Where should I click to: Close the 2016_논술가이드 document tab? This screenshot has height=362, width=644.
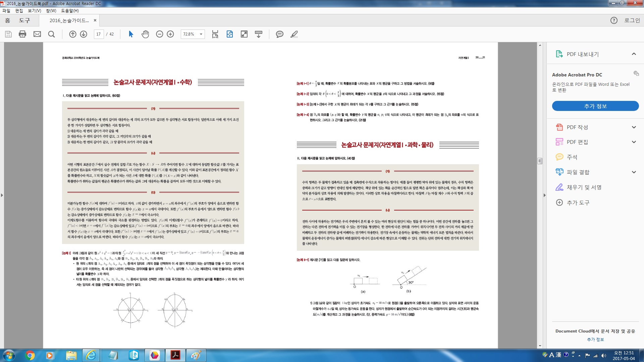(x=95, y=20)
